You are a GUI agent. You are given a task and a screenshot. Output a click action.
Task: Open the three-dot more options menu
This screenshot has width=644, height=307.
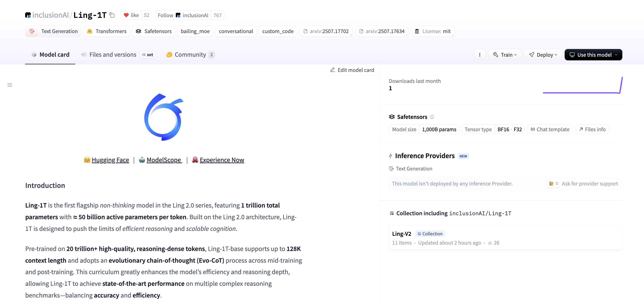[479, 55]
